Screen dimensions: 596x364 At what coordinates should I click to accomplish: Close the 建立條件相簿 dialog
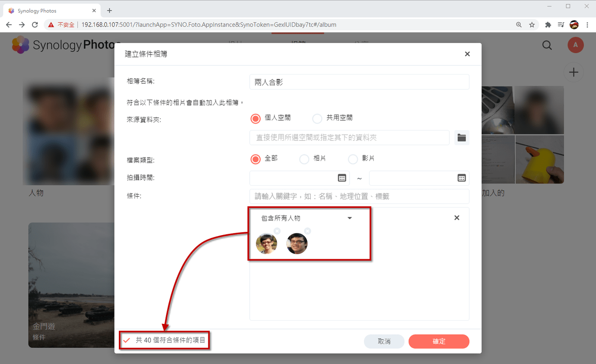[x=467, y=54]
